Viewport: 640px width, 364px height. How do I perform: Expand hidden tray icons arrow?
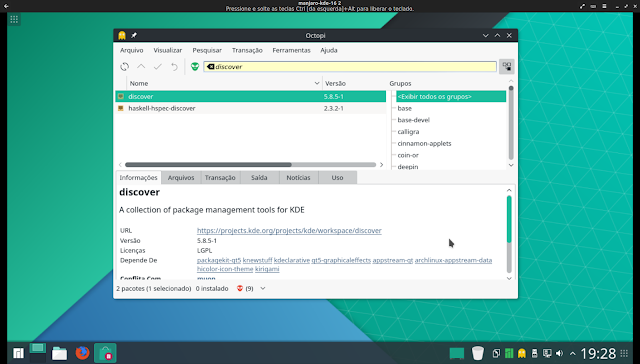(x=572, y=353)
